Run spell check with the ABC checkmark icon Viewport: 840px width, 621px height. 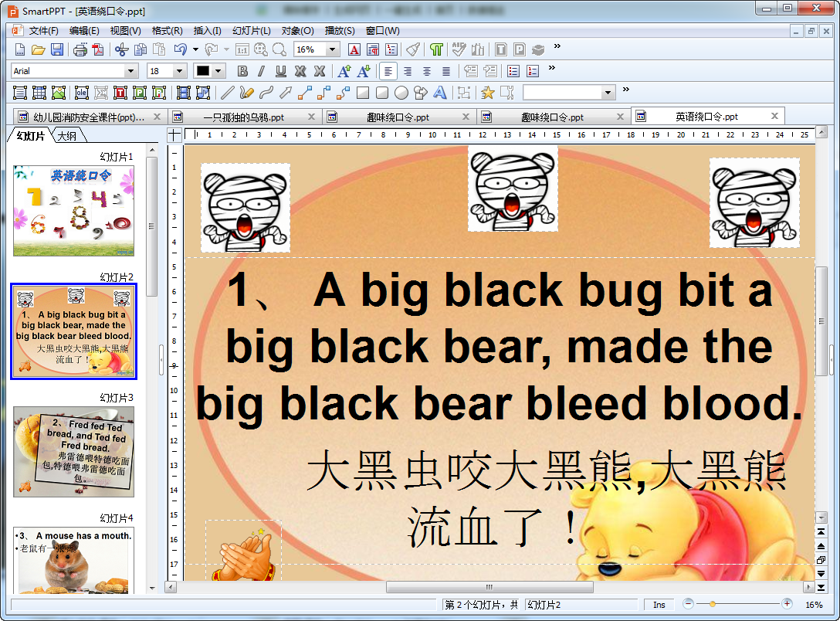(x=459, y=50)
